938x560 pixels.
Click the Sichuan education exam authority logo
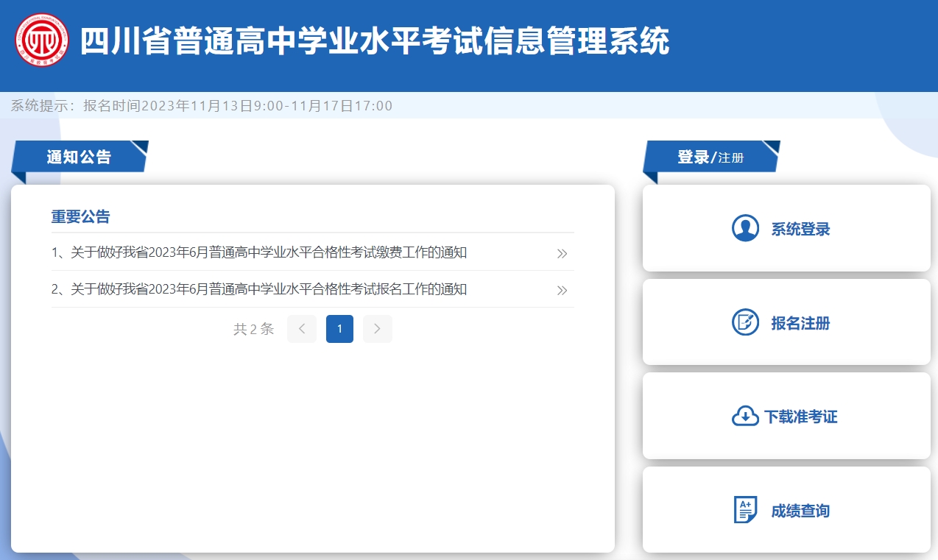click(x=41, y=40)
